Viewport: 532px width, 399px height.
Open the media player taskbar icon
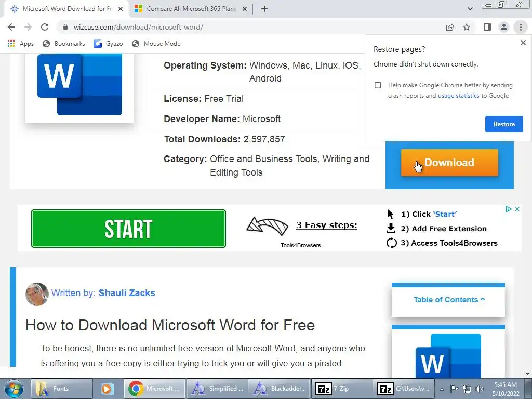click(107, 389)
